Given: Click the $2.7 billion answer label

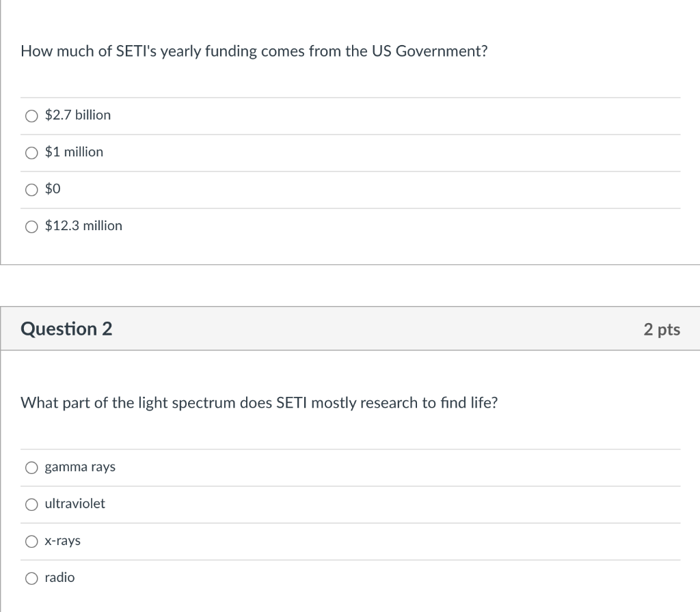Looking at the screenshot, I should click(x=77, y=115).
